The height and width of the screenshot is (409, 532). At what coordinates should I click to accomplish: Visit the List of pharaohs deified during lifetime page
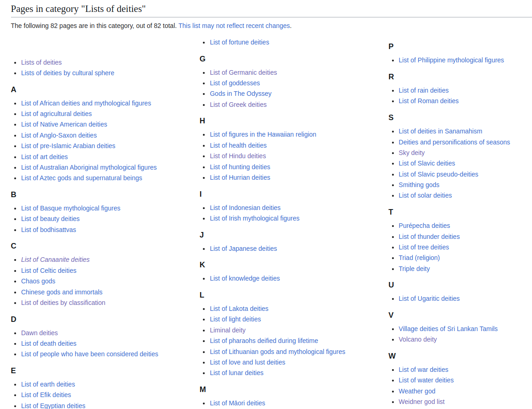pyautogui.click(x=264, y=340)
